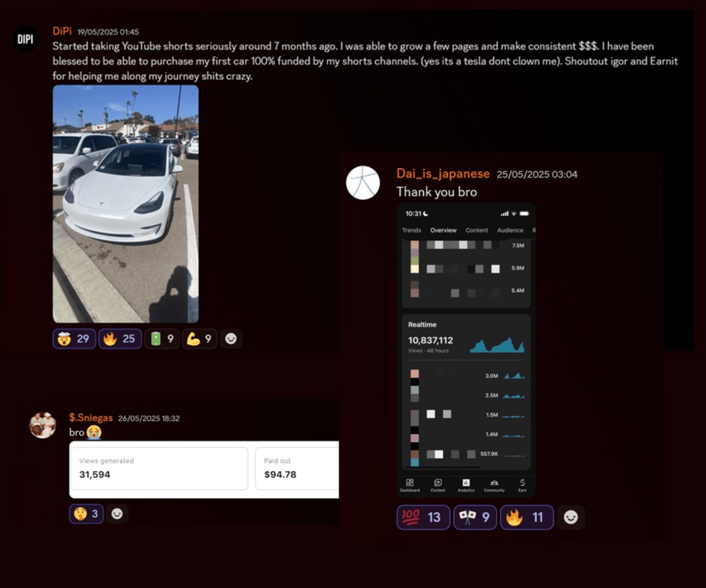Click $.Sniegas's profile avatar
Image resolution: width=706 pixels, height=588 pixels.
(43, 425)
